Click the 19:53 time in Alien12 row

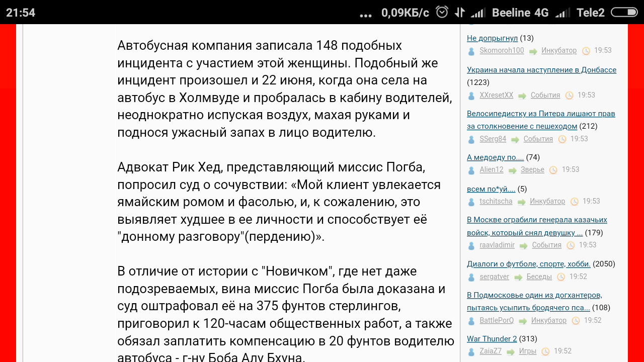point(571,170)
